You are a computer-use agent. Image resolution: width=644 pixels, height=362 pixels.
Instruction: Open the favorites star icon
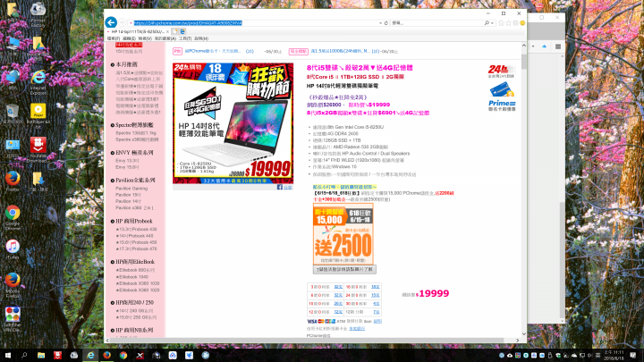click(508, 23)
